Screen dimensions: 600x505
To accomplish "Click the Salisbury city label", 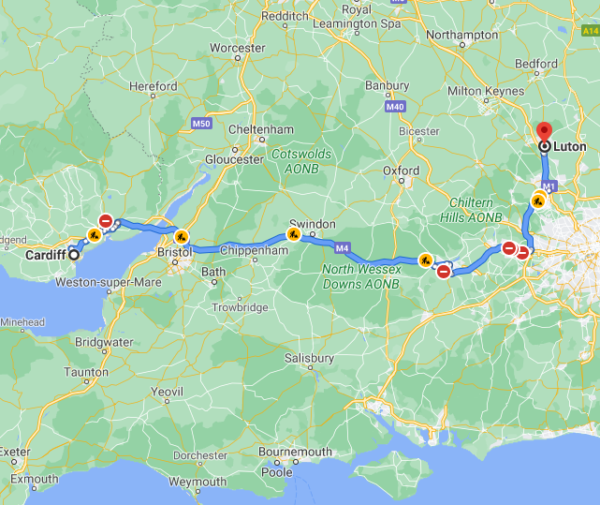I will pyautogui.click(x=309, y=358).
